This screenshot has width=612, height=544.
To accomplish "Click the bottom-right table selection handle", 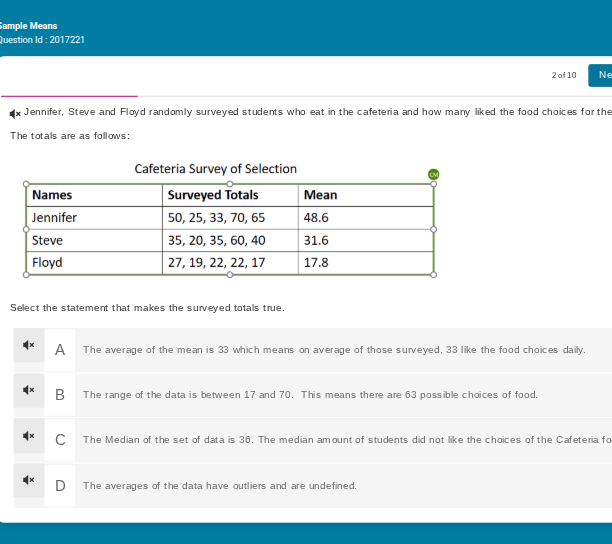I will [x=433, y=275].
